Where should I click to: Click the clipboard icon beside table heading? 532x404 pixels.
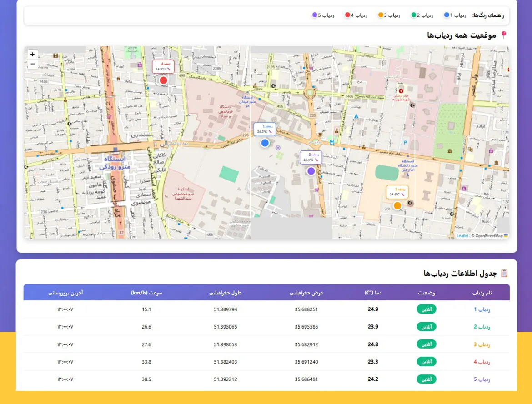[504, 273]
